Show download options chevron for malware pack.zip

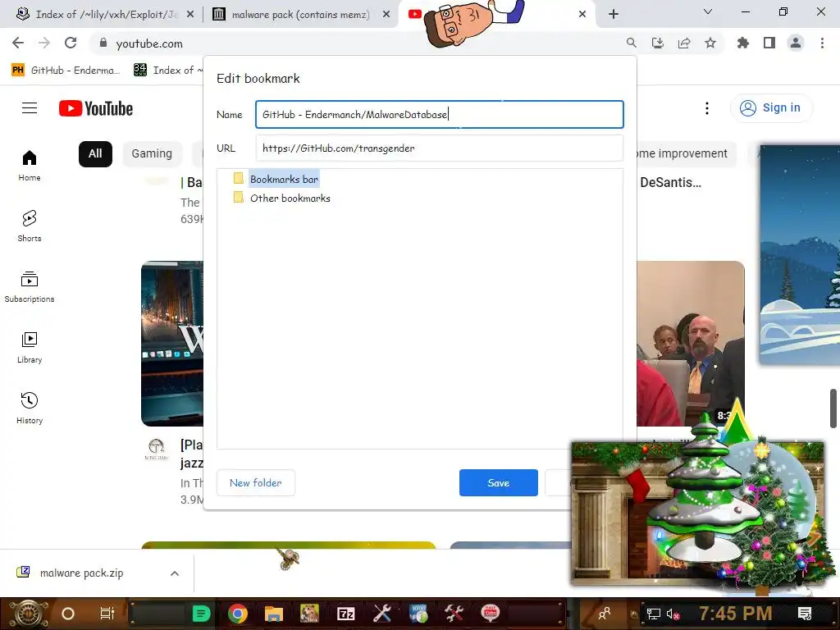click(175, 573)
